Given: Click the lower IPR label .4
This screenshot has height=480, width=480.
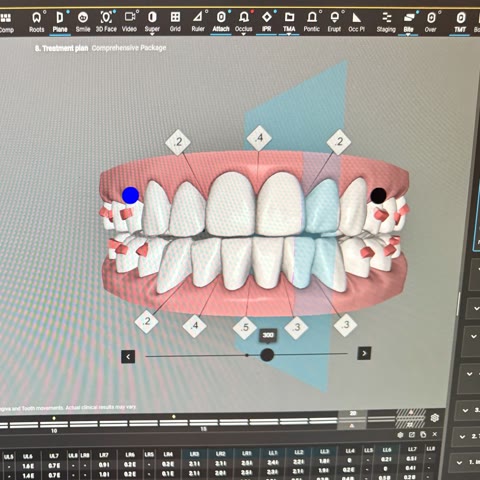Looking at the screenshot, I should [x=195, y=325].
